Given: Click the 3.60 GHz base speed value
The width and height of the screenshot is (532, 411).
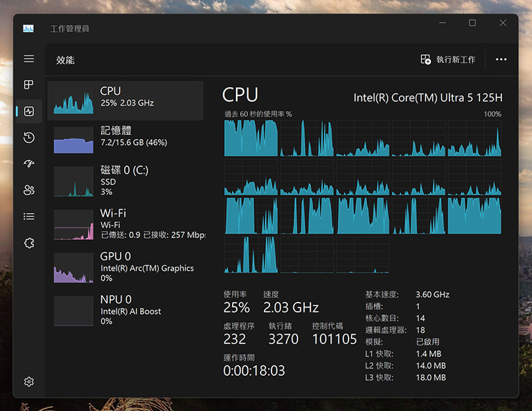Looking at the screenshot, I should [432, 294].
